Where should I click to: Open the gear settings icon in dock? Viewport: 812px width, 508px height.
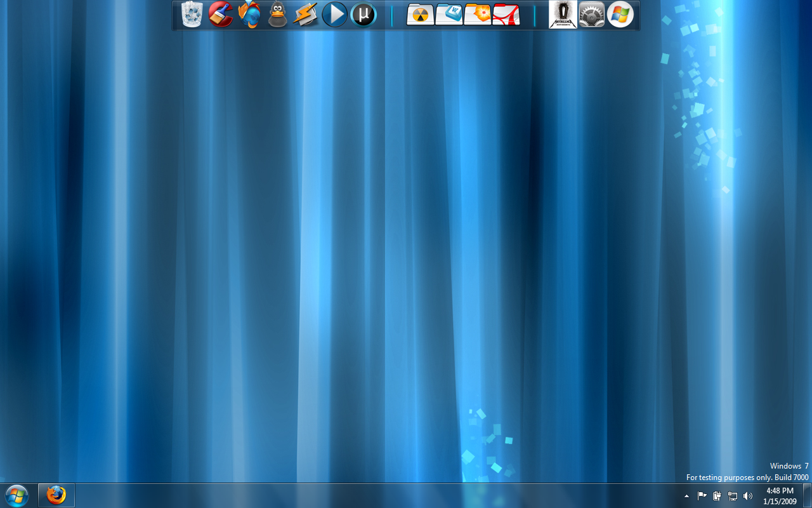tap(592, 15)
